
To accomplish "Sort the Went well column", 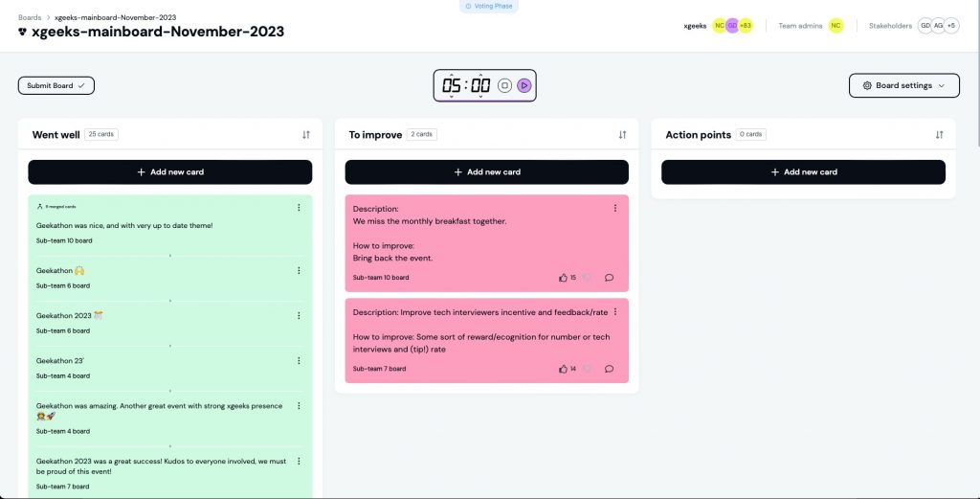I will [306, 135].
